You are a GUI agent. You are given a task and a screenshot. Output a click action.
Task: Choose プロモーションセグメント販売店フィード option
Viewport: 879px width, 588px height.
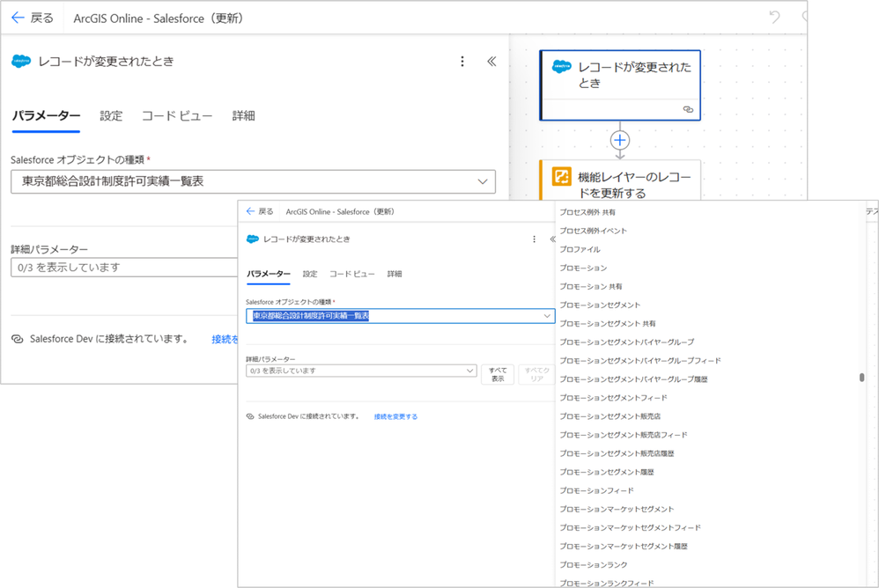pyautogui.click(x=624, y=435)
